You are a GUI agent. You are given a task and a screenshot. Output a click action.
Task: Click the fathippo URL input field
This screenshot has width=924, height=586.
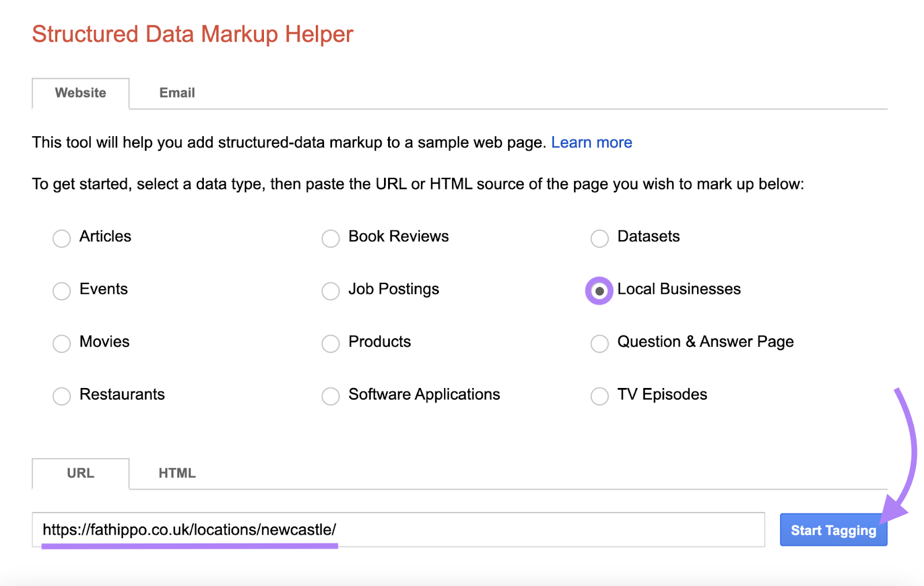[398, 529]
